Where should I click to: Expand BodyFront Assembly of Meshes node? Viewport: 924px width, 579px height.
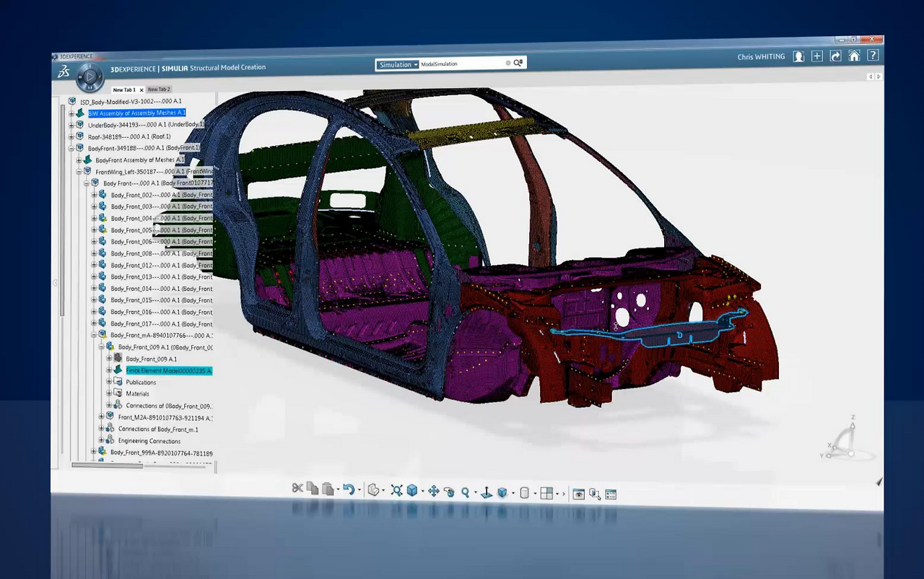coord(78,160)
